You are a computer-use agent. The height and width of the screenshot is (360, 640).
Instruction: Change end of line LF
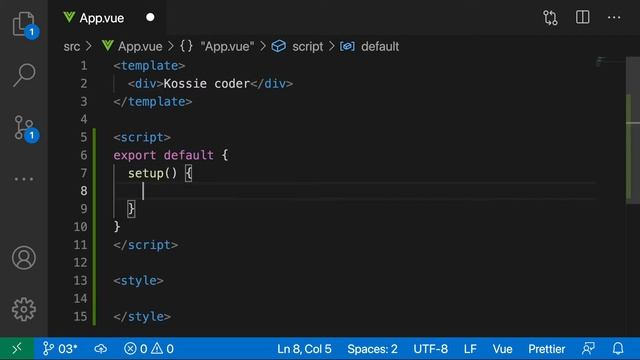coord(470,349)
